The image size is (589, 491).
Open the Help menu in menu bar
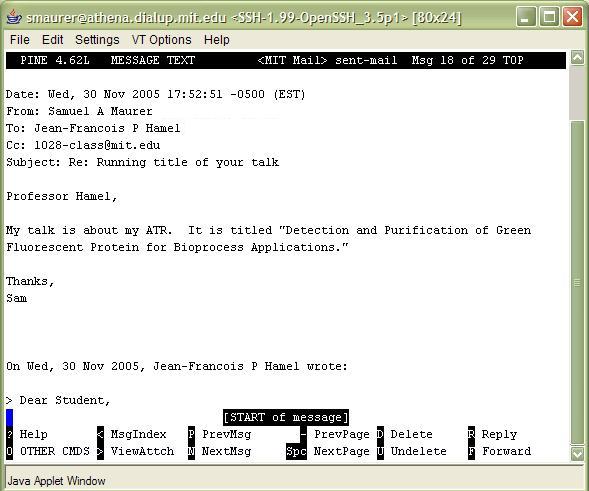tap(217, 40)
